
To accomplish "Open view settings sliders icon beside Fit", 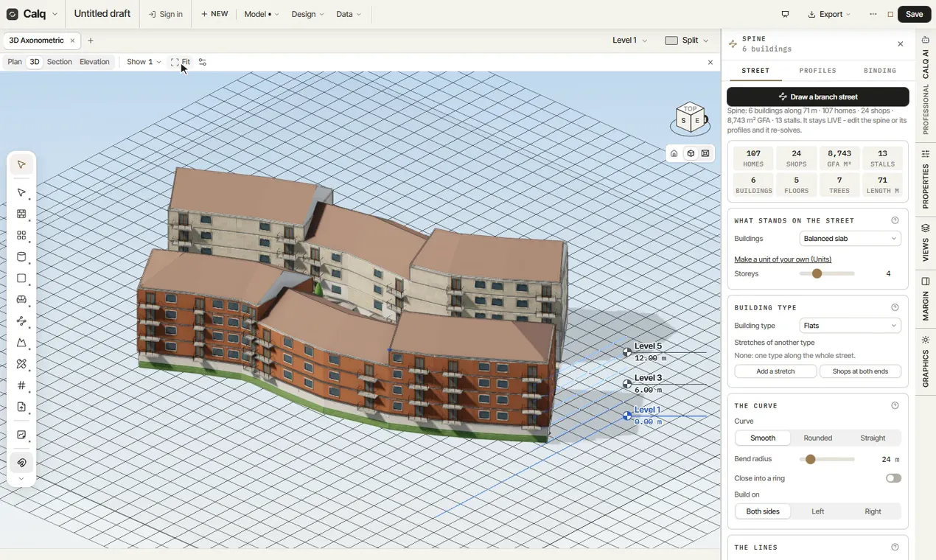I will [x=203, y=62].
